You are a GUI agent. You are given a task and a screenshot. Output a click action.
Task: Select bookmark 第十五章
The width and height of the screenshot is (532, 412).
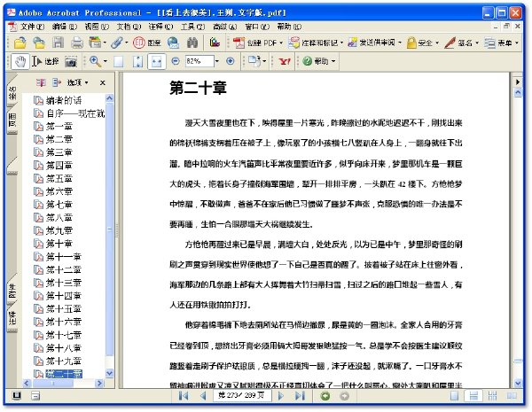click(x=64, y=309)
